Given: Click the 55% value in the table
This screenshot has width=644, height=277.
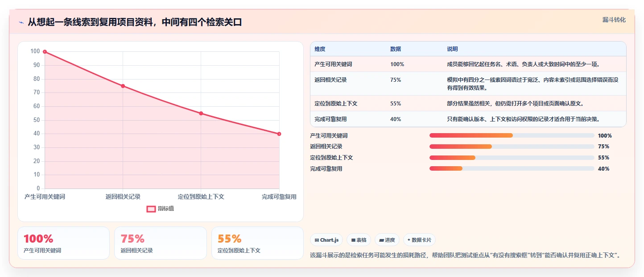Looking at the screenshot, I should click(396, 104).
